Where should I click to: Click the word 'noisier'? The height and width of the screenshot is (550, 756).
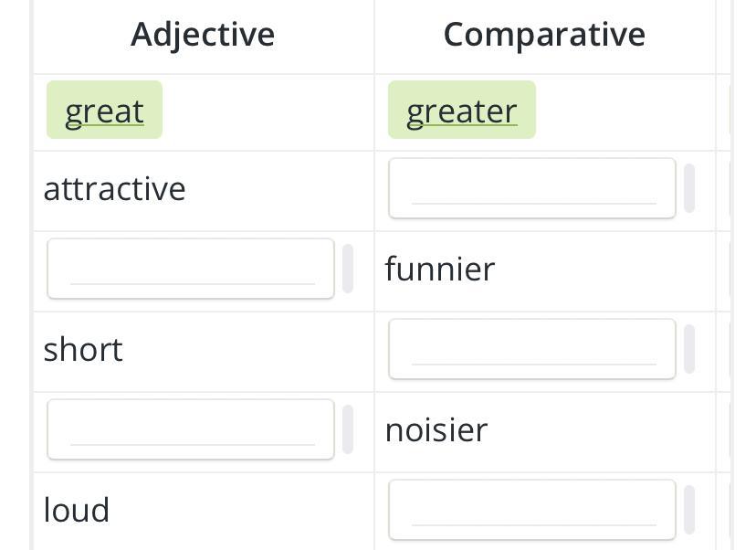(x=436, y=430)
